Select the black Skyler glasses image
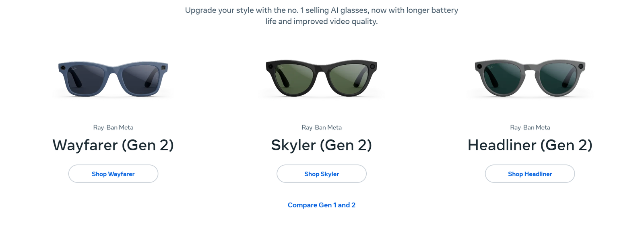The image size is (644, 252). point(321,78)
